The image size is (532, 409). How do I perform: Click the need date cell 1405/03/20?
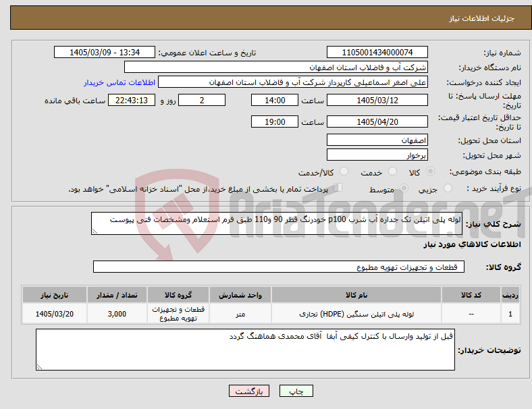(x=55, y=314)
